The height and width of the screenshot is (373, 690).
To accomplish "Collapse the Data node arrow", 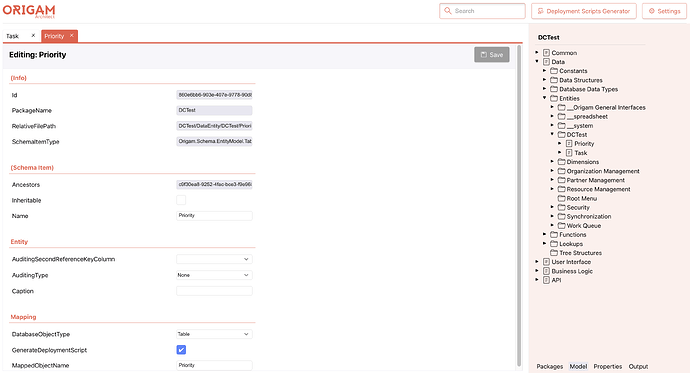I will 537,62.
